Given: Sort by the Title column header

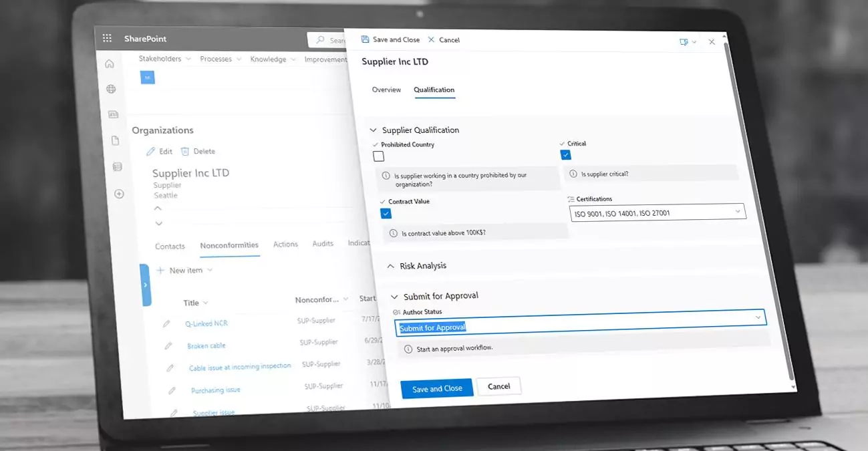Looking at the screenshot, I should pyautogui.click(x=191, y=303).
